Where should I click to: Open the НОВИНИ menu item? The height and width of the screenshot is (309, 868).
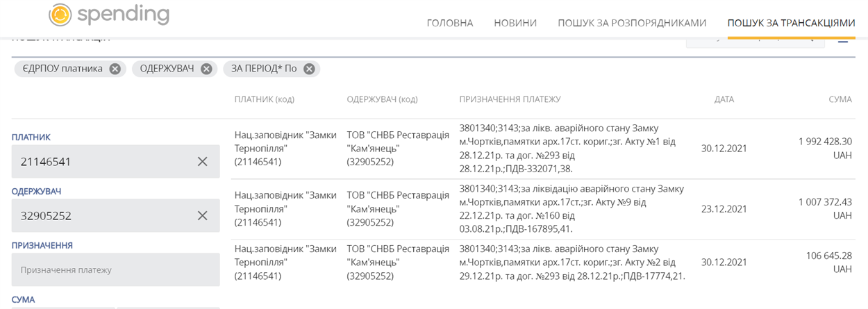click(x=515, y=23)
